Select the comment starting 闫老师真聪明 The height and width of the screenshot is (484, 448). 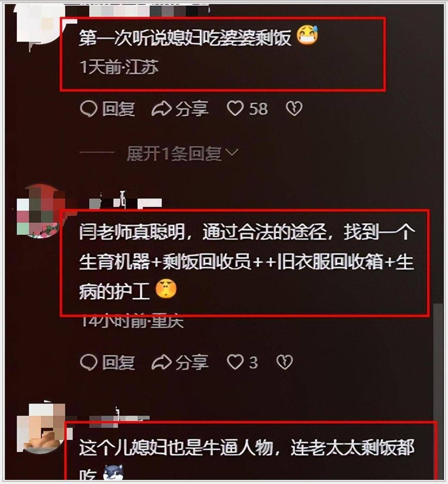[x=247, y=261]
